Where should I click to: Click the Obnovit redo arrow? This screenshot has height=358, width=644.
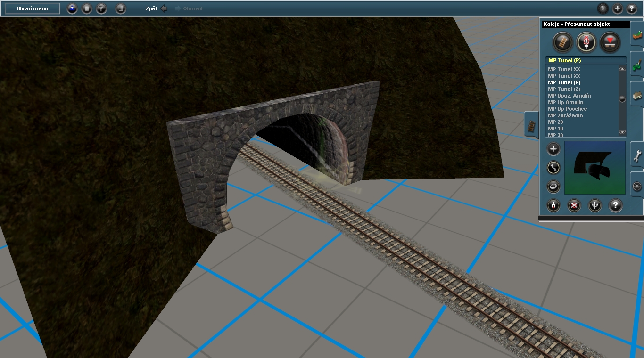click(178, 8)
